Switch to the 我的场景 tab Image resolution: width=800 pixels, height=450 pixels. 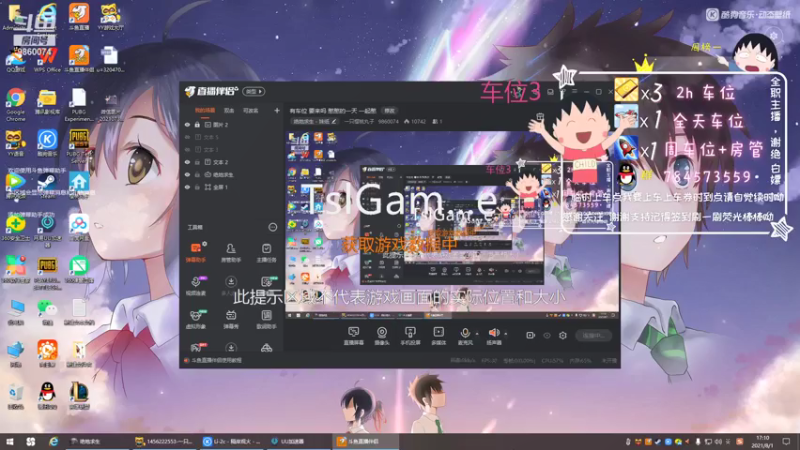[205, 111]
